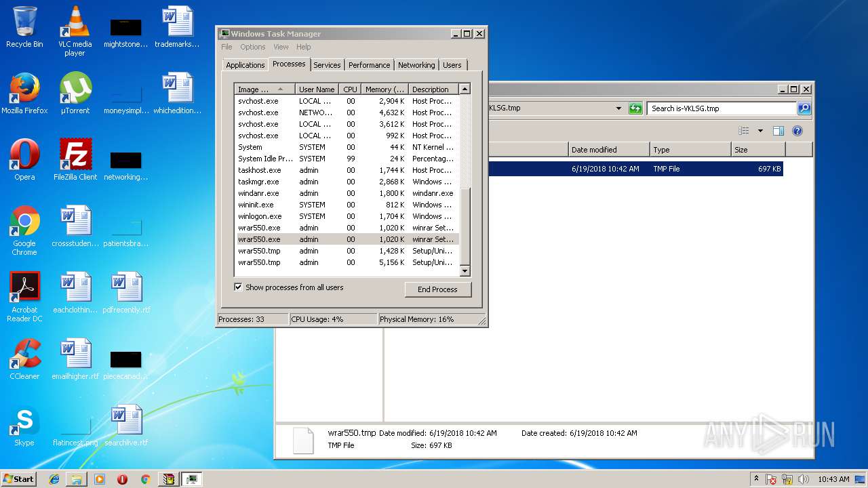Viewport: 868px width, 488px height.
Task: Launch CCleaner desktop shortcut
Action: [24, 359]
